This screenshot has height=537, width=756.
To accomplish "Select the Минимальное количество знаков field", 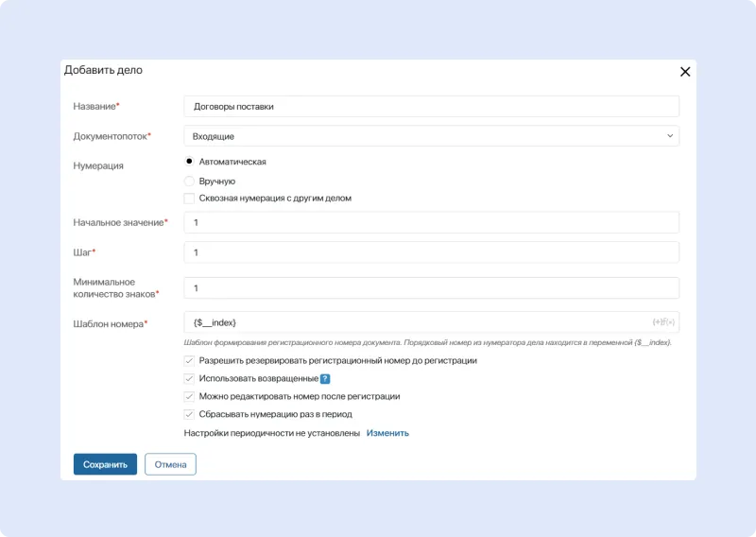I will (431, 287).
